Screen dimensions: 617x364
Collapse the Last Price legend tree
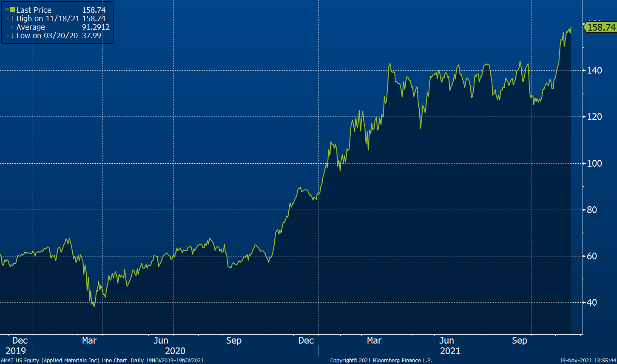(6, 10)
